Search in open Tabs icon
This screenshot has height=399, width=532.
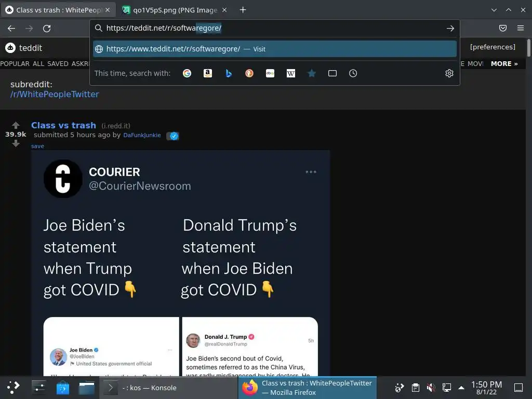tap(332, 73)
